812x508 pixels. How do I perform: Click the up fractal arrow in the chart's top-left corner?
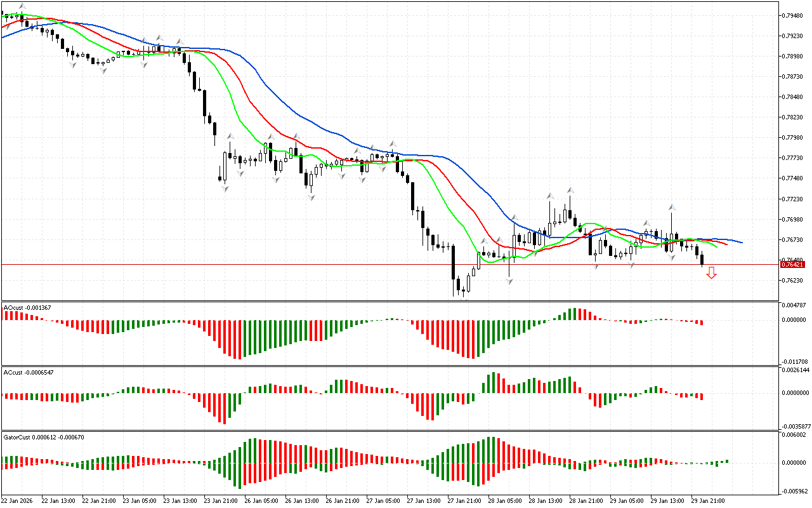click(22, 6)
